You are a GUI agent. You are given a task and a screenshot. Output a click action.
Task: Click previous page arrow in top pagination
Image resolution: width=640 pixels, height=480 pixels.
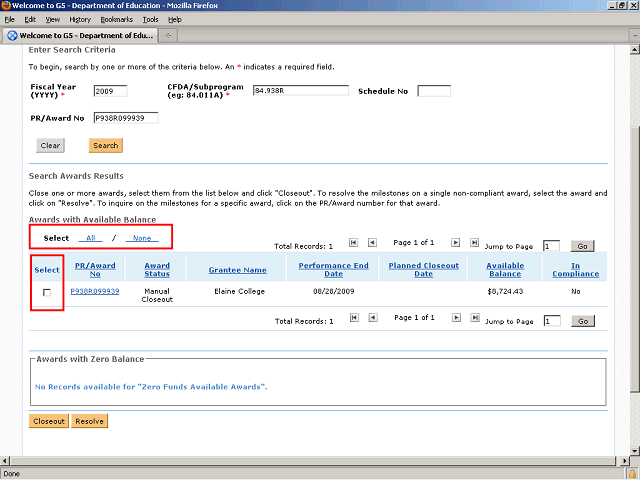[x=372, y=242]
